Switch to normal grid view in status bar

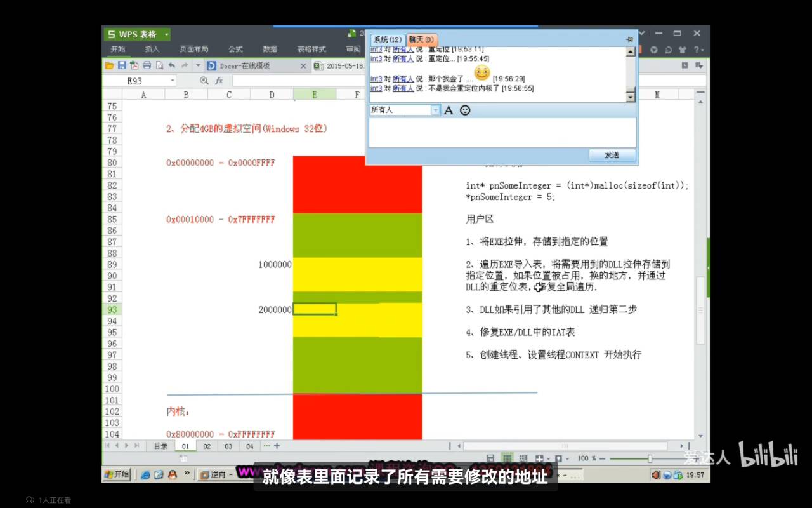click(x=507, y=458)
